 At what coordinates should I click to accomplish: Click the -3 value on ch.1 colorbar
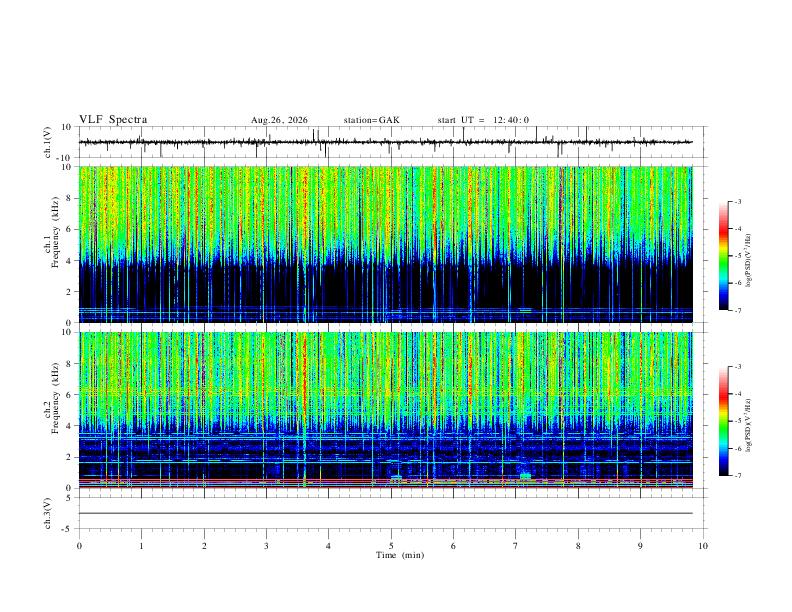point(737,201)
